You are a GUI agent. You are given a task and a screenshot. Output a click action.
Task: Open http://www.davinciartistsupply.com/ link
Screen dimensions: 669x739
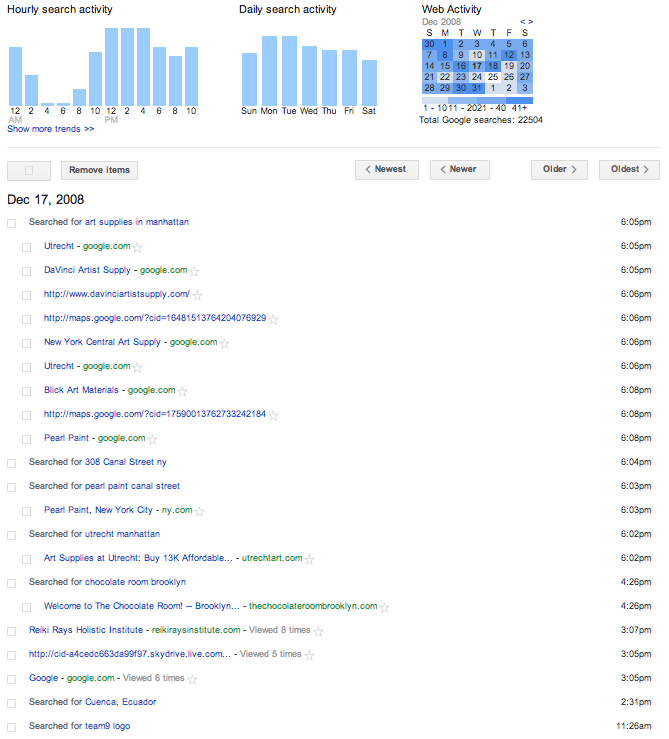(117, 294)
